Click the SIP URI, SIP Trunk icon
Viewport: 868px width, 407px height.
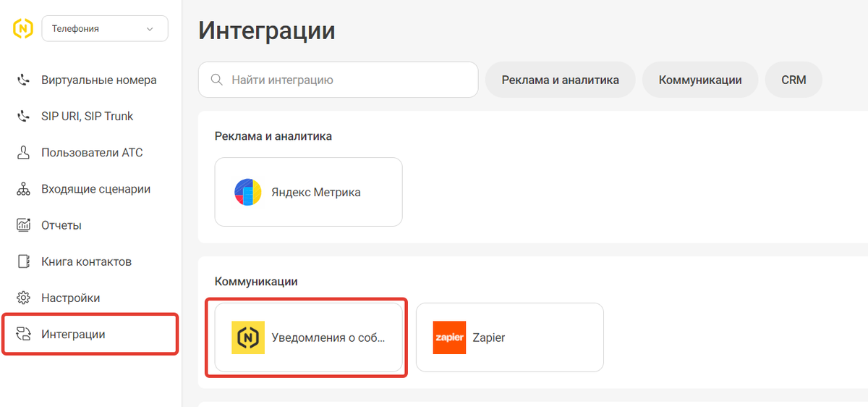[x=23, y=117]
